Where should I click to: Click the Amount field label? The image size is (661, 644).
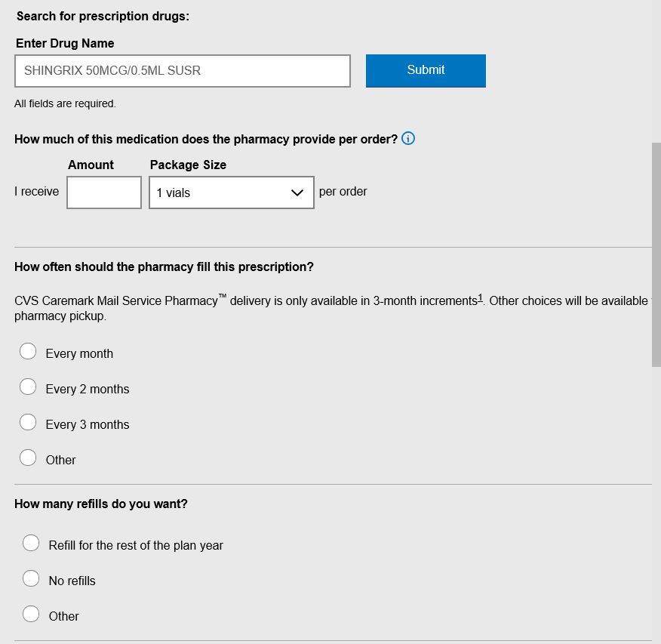coord(91,165)
